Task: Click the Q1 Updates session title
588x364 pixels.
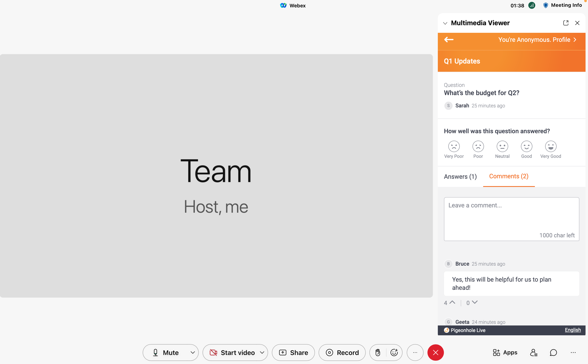Action: point(462,61)
